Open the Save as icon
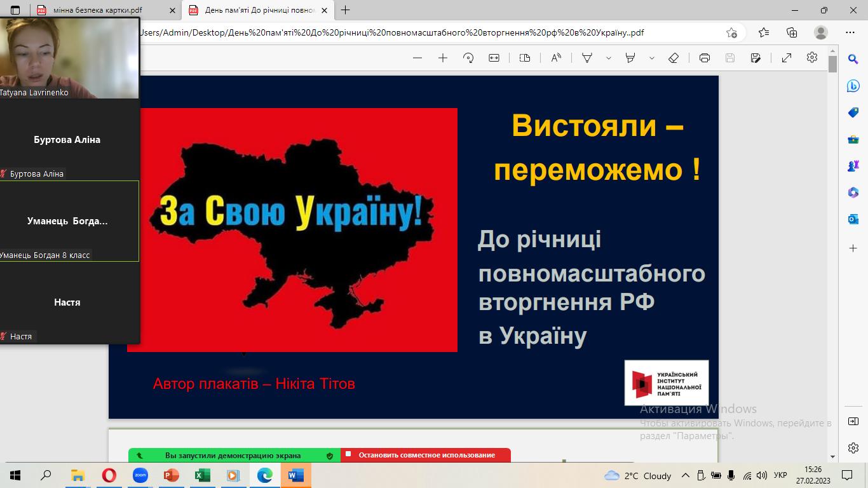Viewport: 868px width, 488px height. click(x=756, y=58)
